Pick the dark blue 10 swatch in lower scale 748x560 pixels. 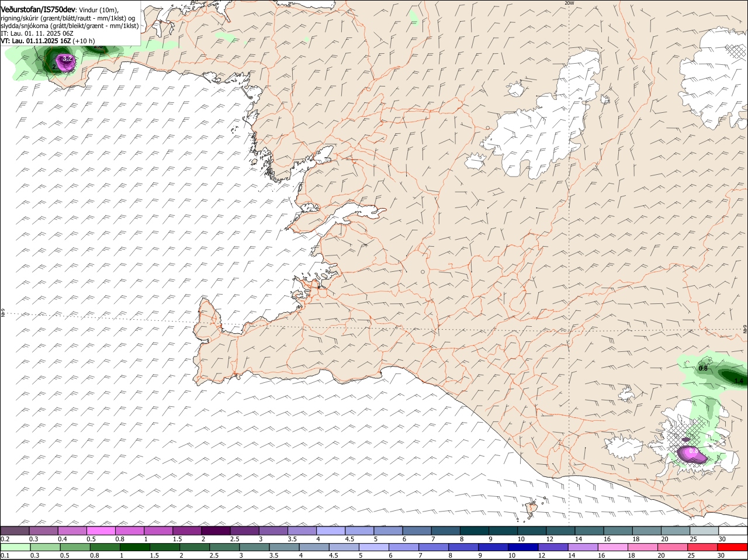[523, 547]
